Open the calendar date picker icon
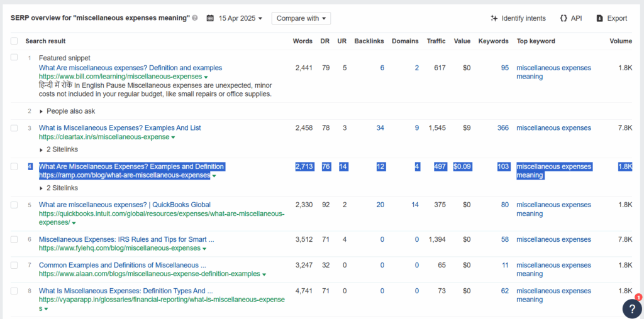Screen dimensions: 644x319 click(x=210, y=18)
